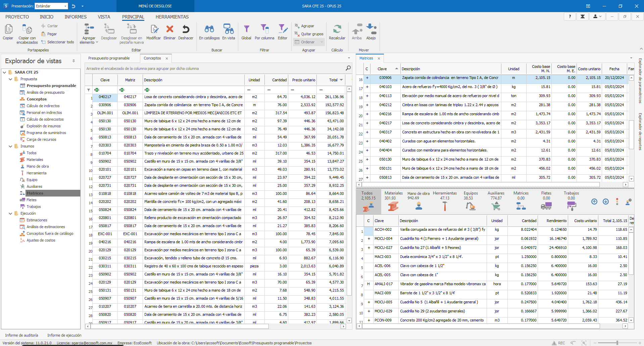Select Auxiliares category cart icon
Screen dimensions: 644x346
496,206
